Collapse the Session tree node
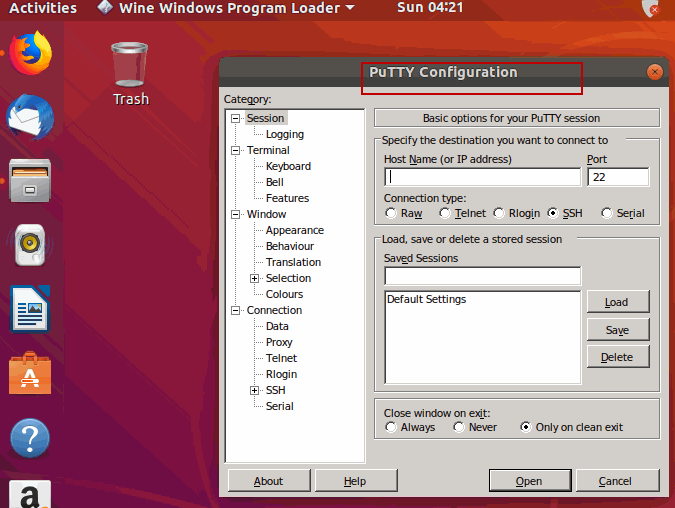The height and width of the screenshot is (508, 675). [235, 118]
